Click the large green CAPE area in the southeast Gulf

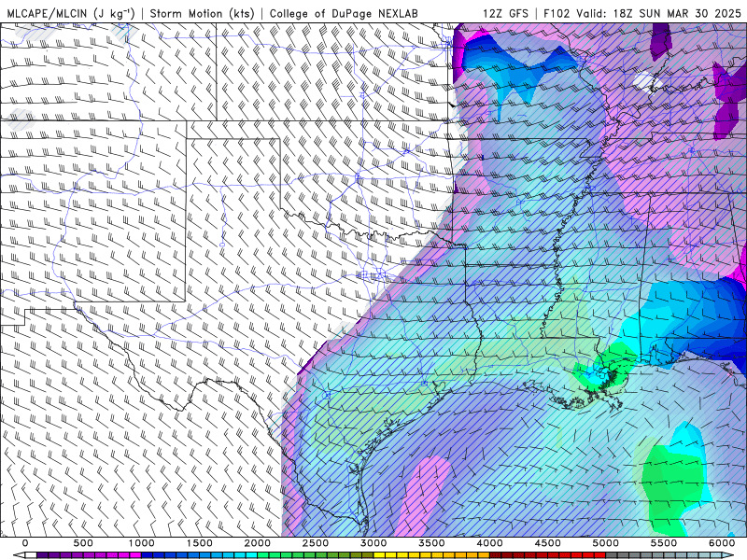[671, 485]
